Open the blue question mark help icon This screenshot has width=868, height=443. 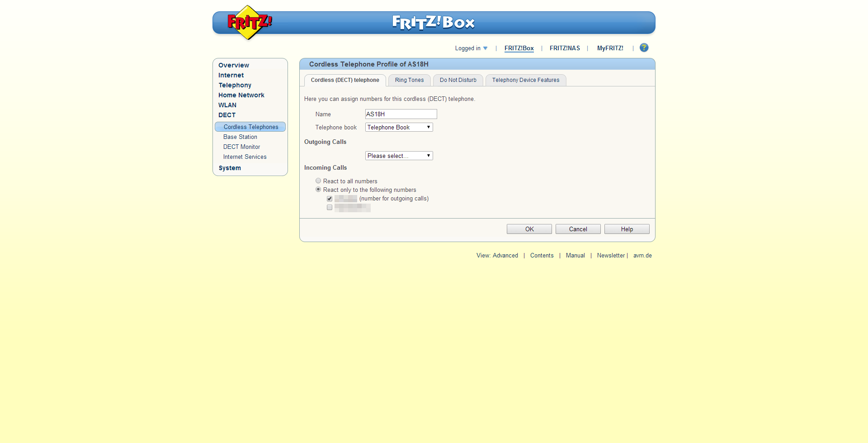click(x=644, y=48)
